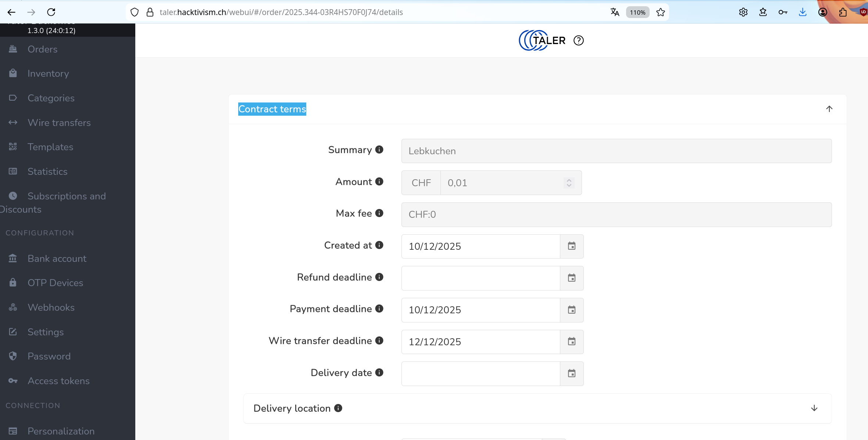Click the Payment deadline date field
868x440 pixels.
point(480,310)
